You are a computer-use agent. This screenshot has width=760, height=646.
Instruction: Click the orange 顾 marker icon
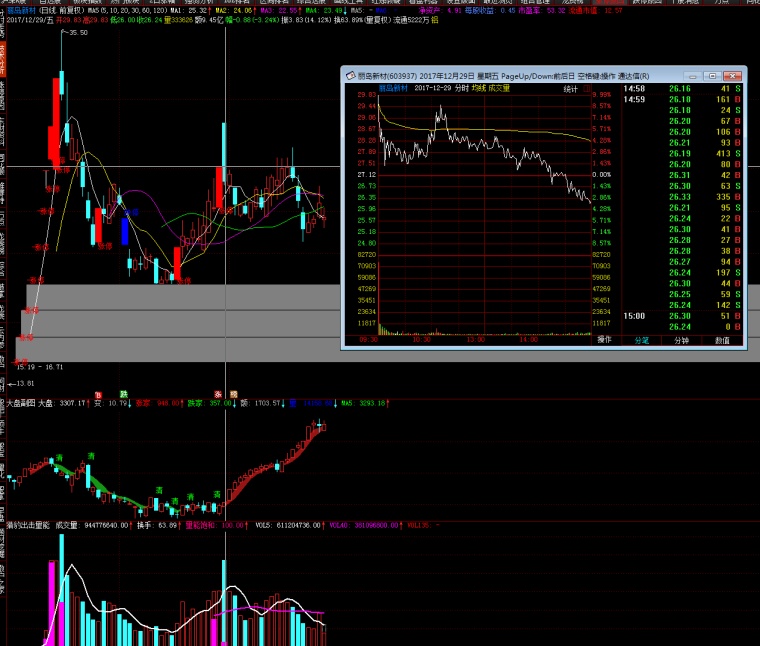[233, 394]
